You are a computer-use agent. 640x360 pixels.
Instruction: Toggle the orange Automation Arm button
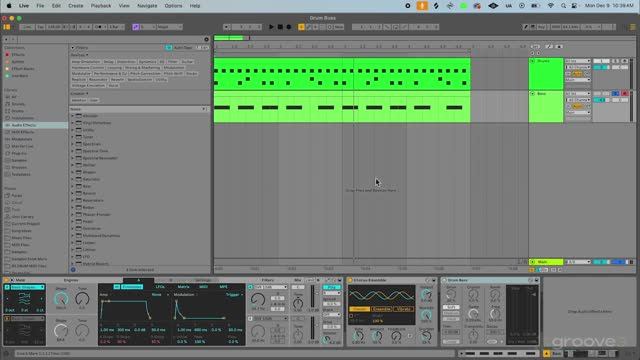(301, 27)
